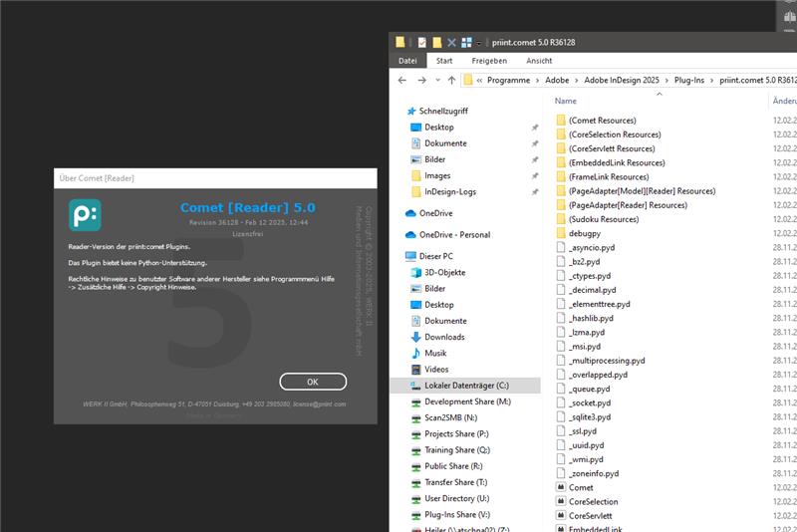Screen dimensions: 797x532
Task: Open the Datei tab in Explorer
Action: point(407,61)
